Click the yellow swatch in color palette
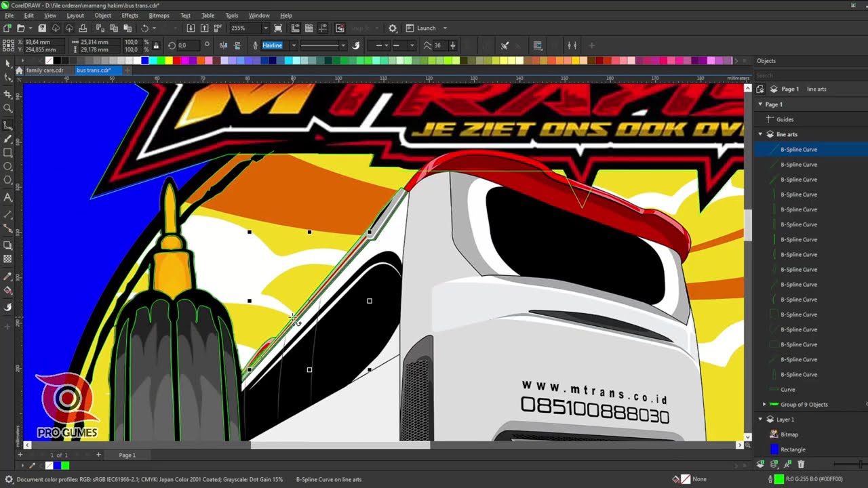 [169, 60]
